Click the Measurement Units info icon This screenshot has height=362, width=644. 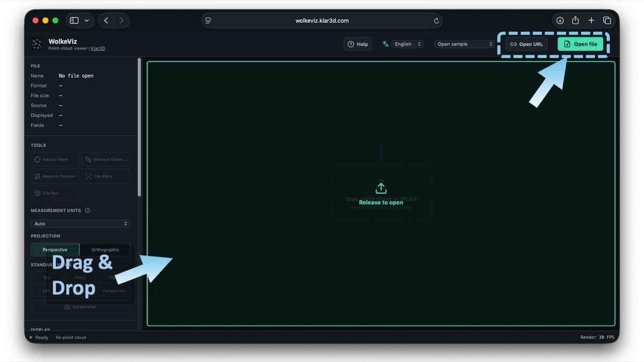pyautogui.click(x=87, y=210)
